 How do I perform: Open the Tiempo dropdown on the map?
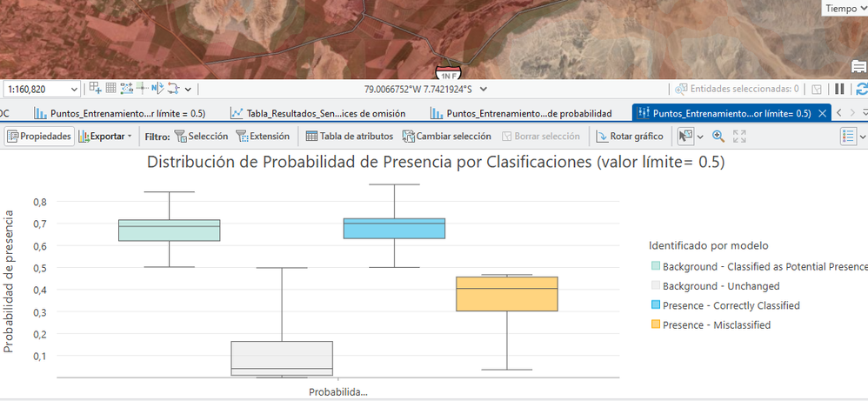(845, 9)
